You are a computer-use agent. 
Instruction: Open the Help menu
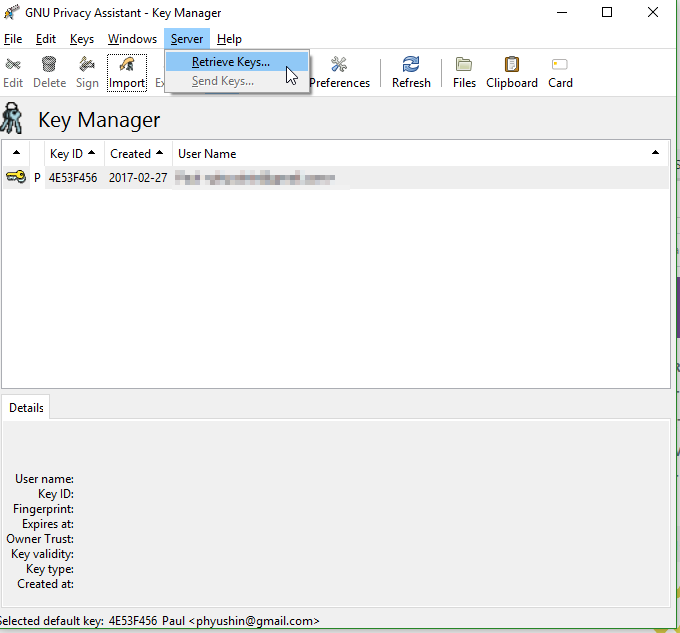229,39
